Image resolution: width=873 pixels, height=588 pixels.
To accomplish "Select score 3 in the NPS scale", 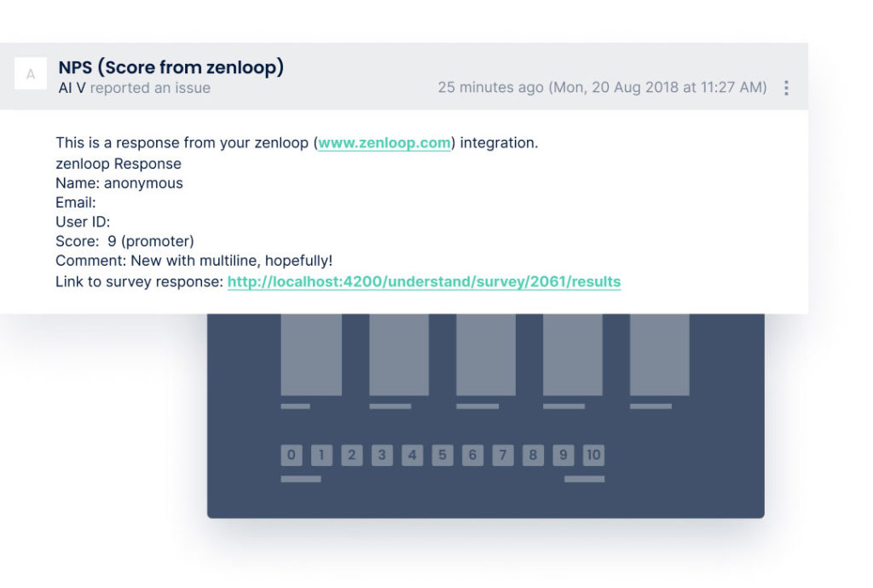I will [382, 455].
